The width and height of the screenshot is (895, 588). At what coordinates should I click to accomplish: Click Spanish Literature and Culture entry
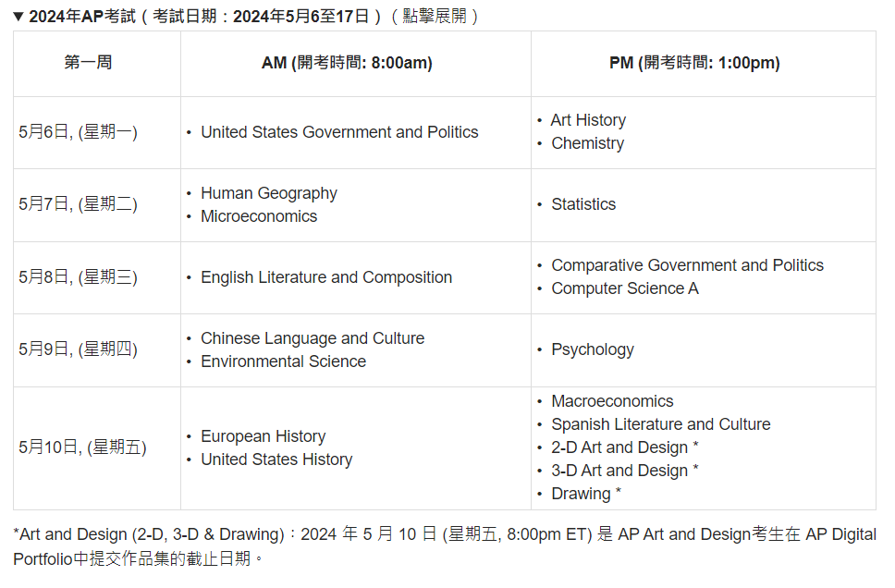click(x=660, y=424)
